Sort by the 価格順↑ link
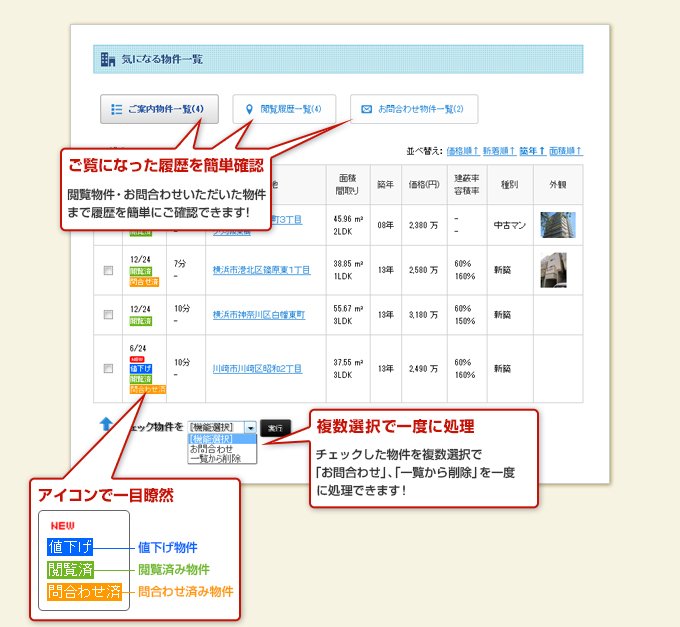Viewport: 680px width, 627px height. click(462, 151)
